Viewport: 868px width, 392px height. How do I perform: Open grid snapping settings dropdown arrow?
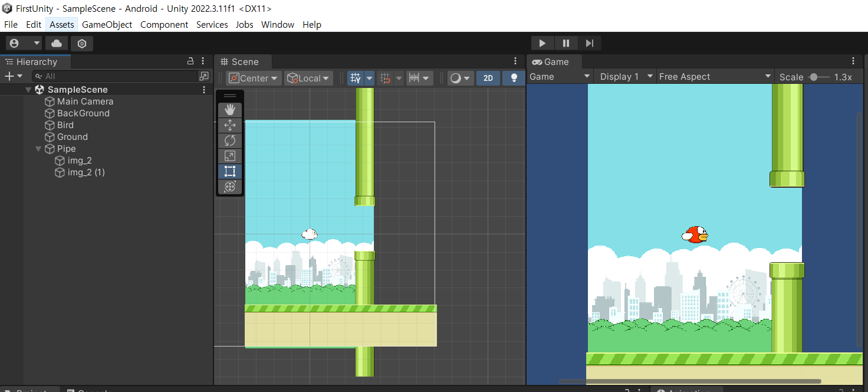click(x=399, y=78)
